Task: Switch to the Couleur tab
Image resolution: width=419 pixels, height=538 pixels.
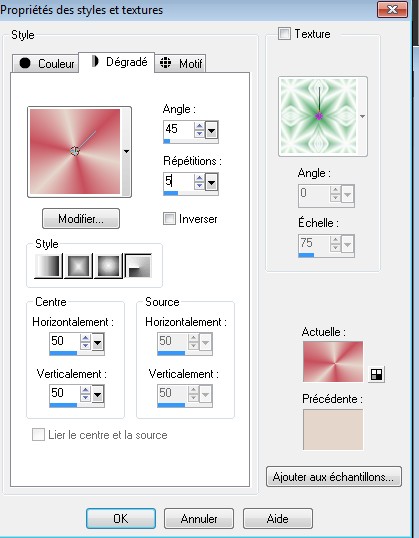Action: click(46, 63)
